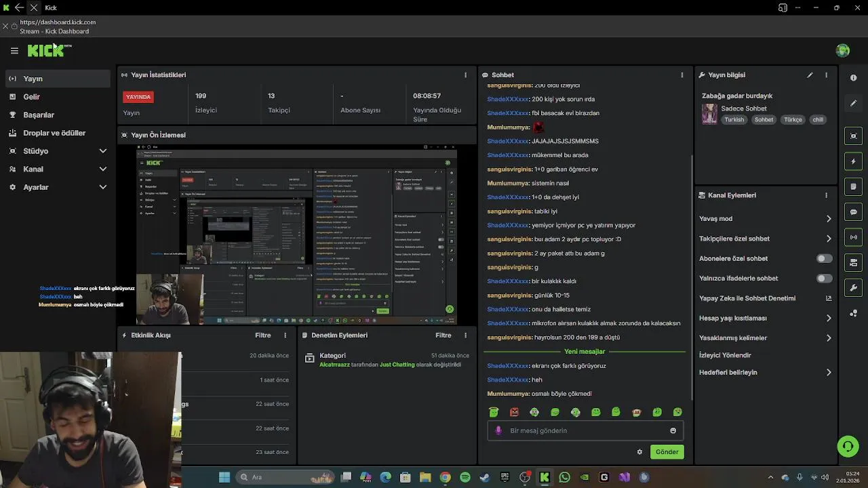868x488 pixels.
Task: Go back with browser back arrow
Action: point(19,7)
